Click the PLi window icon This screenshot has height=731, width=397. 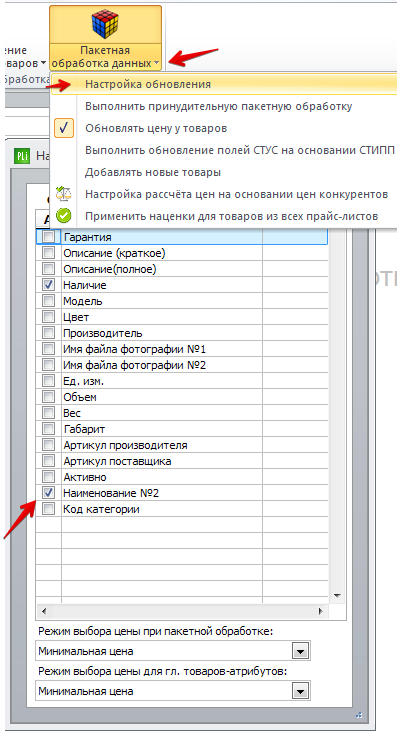click(x=21, y=155)
